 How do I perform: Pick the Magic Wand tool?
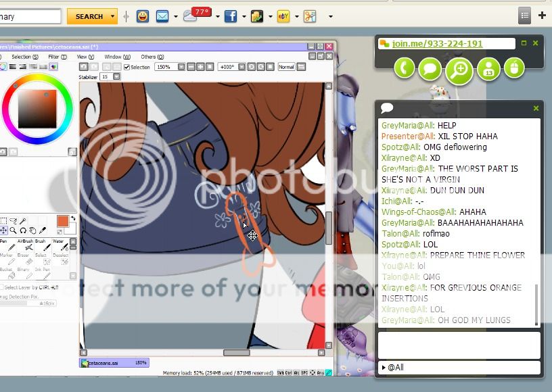coord(22,221)
